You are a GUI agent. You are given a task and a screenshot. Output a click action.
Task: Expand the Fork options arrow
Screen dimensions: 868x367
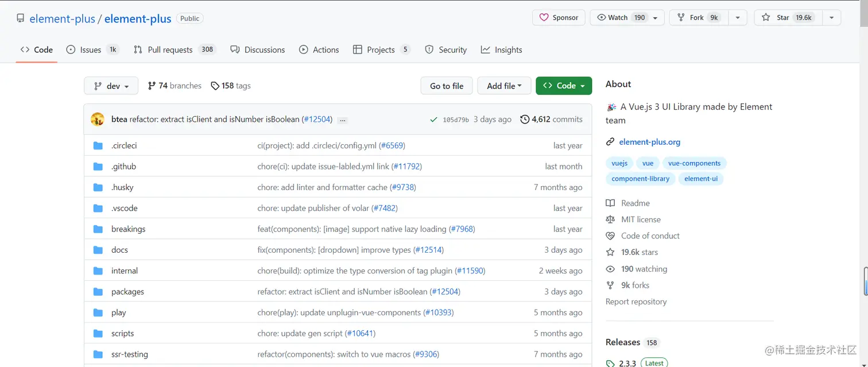coord(738,18)
